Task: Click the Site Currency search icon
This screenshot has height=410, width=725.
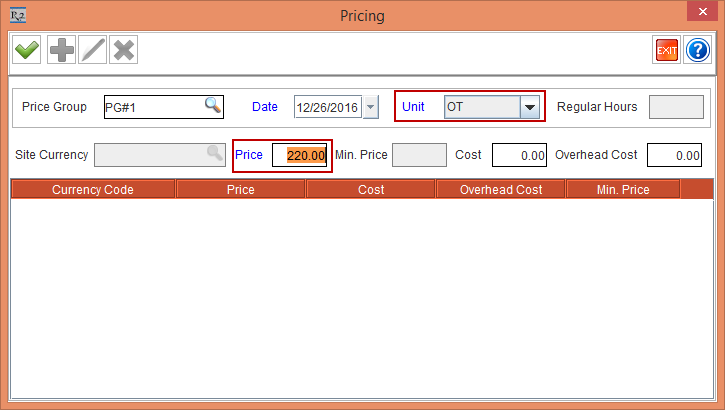Action: 214,154
